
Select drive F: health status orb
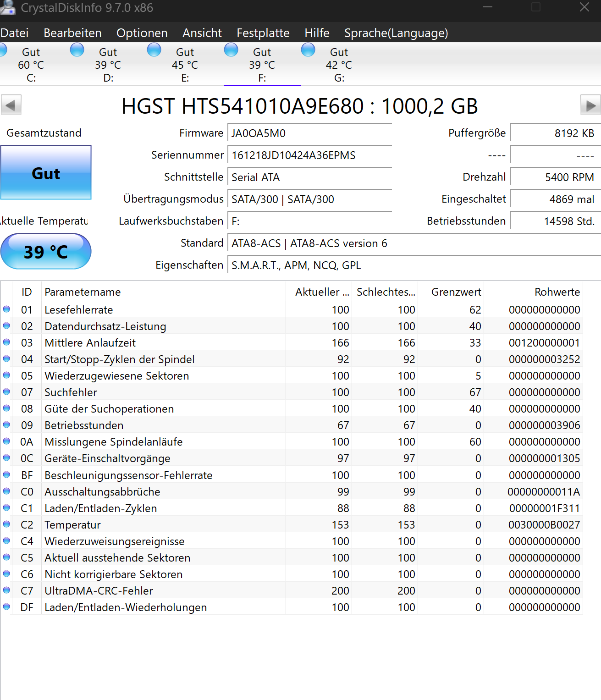(231, 50)
